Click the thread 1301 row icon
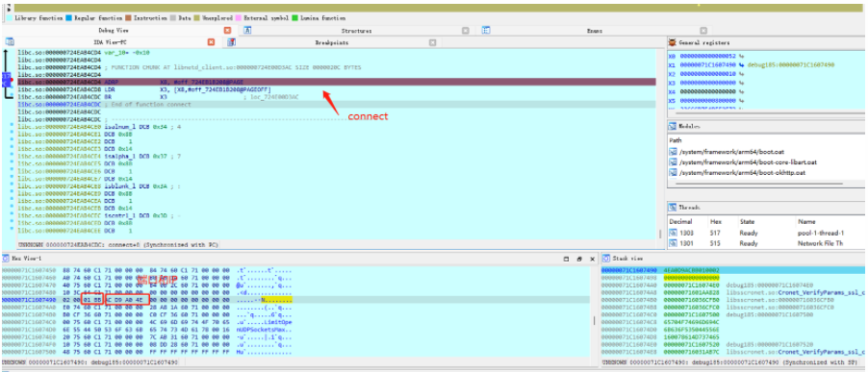 [674, 244]
